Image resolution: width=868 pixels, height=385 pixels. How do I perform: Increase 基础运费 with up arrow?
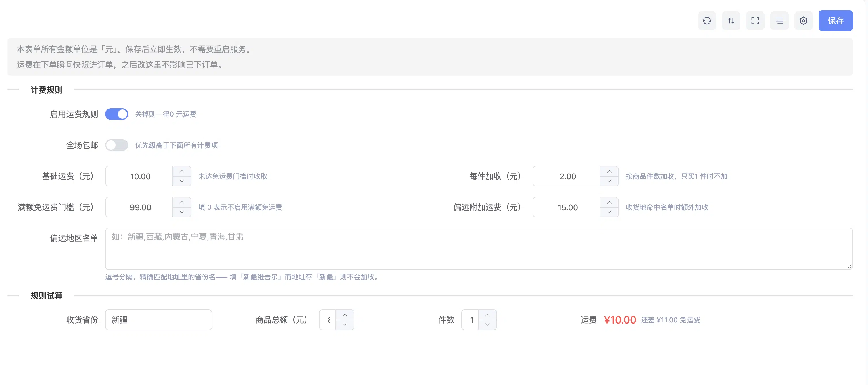tap(182, 172)
